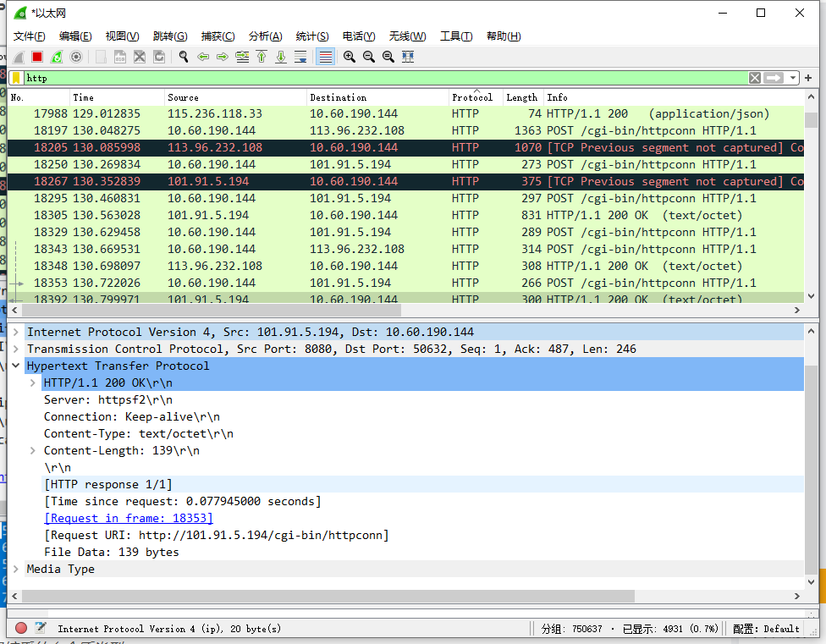Open the display filter history dropdown
This screenshot has height=644, width=826.
click(793, 78)
